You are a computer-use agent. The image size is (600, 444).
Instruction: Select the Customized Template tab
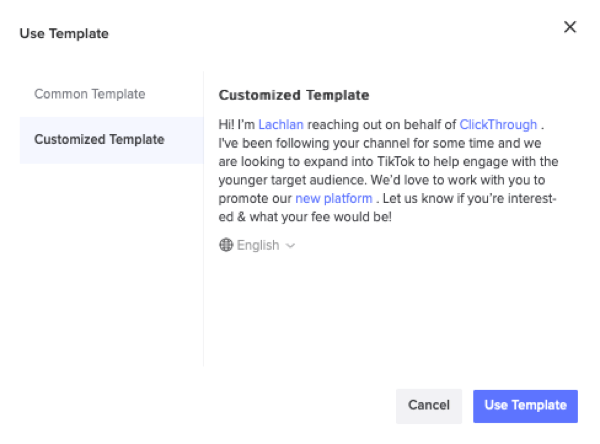[x=111, y=140]
